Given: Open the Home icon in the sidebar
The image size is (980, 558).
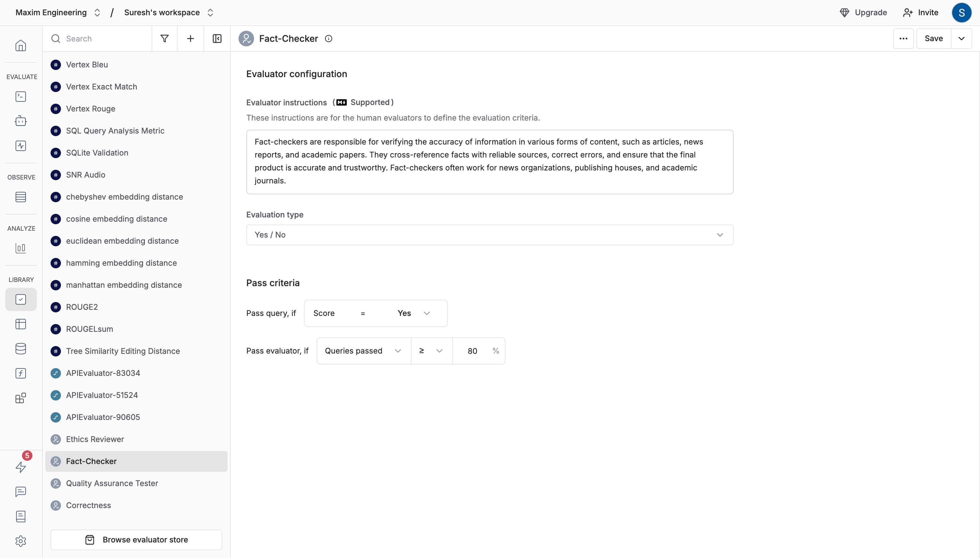Looking at the screenshot, I should [x=20, y=45].
